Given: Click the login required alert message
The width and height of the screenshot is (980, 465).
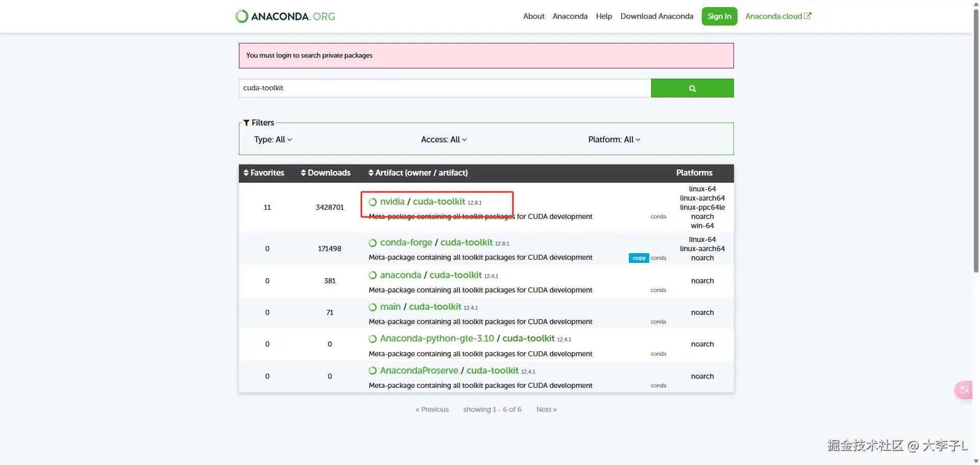Looking at the screenshot, I should point(486,56).
